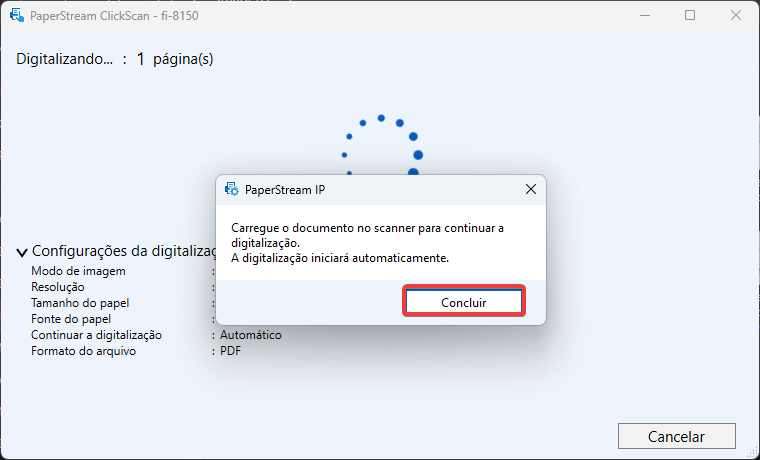Image resolution: width=760 pixels, height=460 pixels.
Task: Close the PaperStream IP dialog
Action: [531, 190]
